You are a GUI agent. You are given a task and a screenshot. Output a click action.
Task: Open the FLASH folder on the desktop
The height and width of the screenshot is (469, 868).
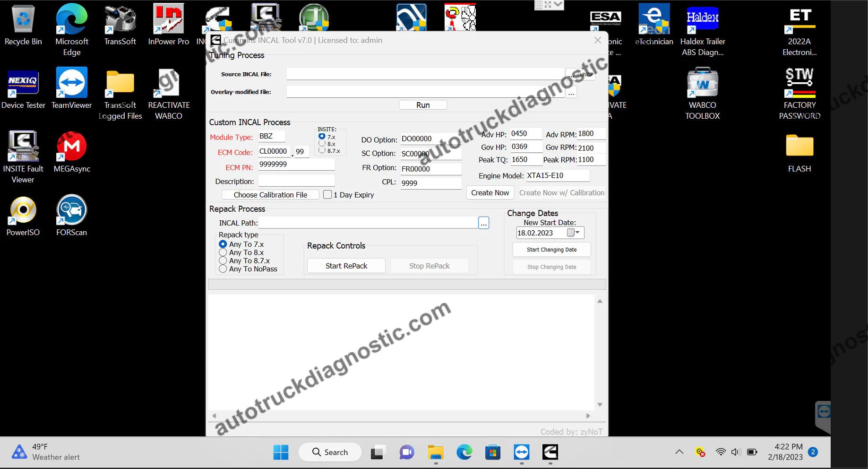tap(799, 152)
